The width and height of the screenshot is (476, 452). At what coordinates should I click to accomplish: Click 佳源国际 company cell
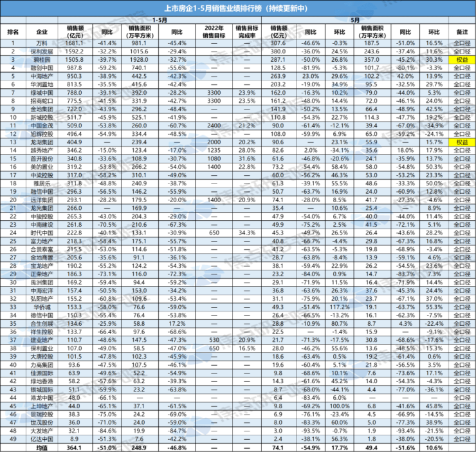pyautogui.click(x=42, y=373)
